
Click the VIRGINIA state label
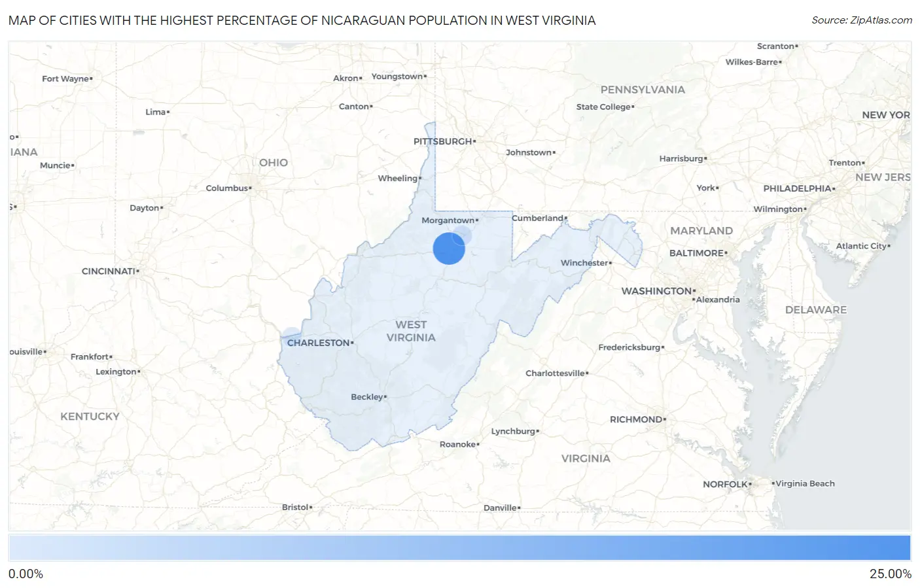[586, 458]
